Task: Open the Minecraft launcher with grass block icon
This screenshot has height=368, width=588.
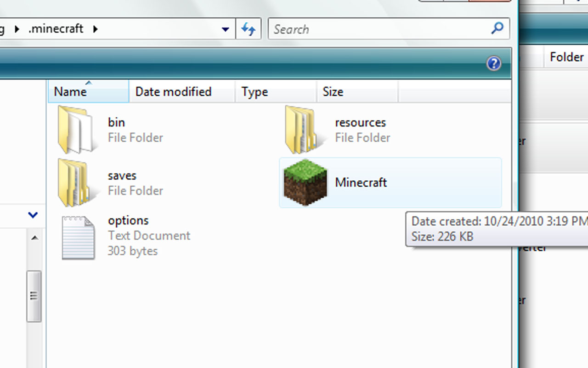Action: 361,182
